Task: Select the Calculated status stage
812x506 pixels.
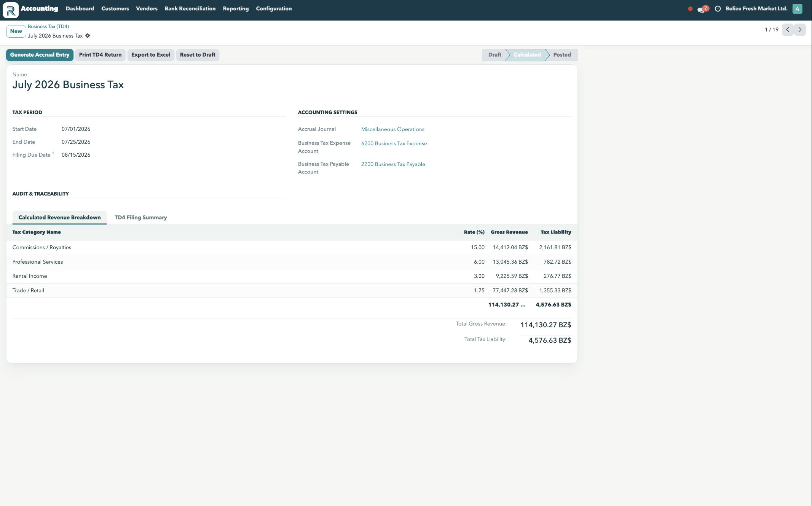Action: [x=527, y=55]
